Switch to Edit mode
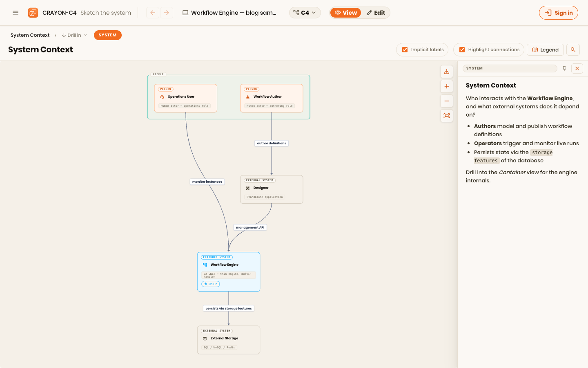 [x=376, y=13]
